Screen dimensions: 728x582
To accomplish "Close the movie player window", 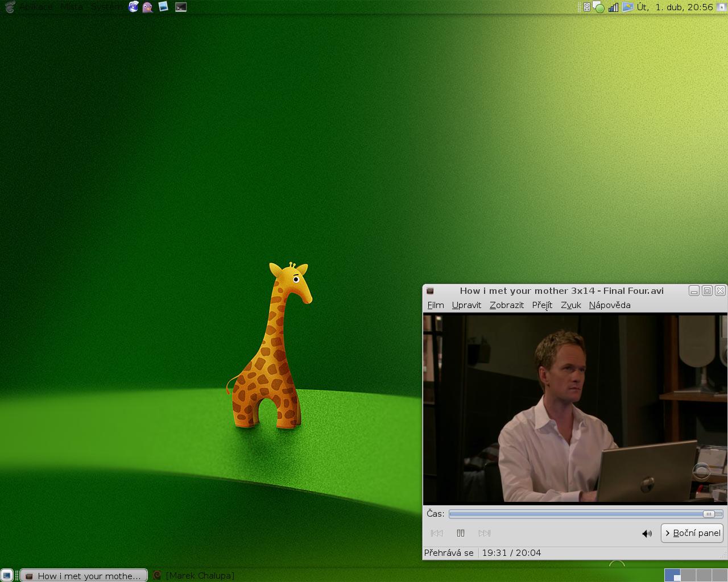I will coord(720,291).
